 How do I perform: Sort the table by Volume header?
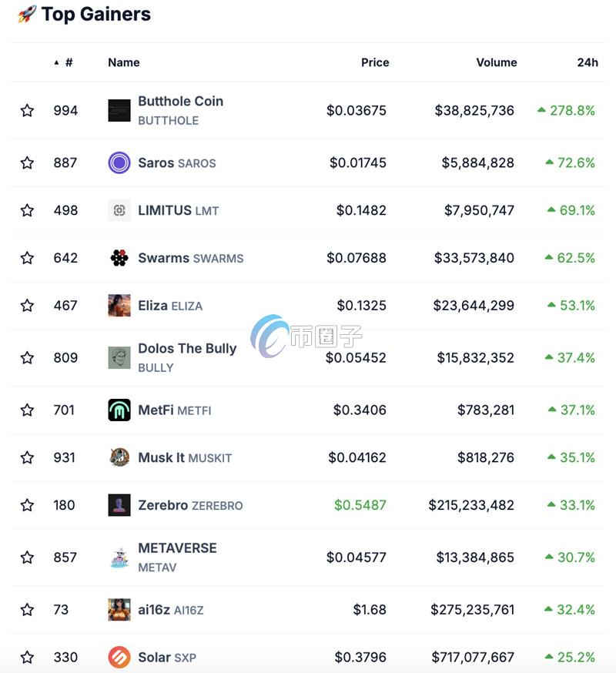coord(496,62)
